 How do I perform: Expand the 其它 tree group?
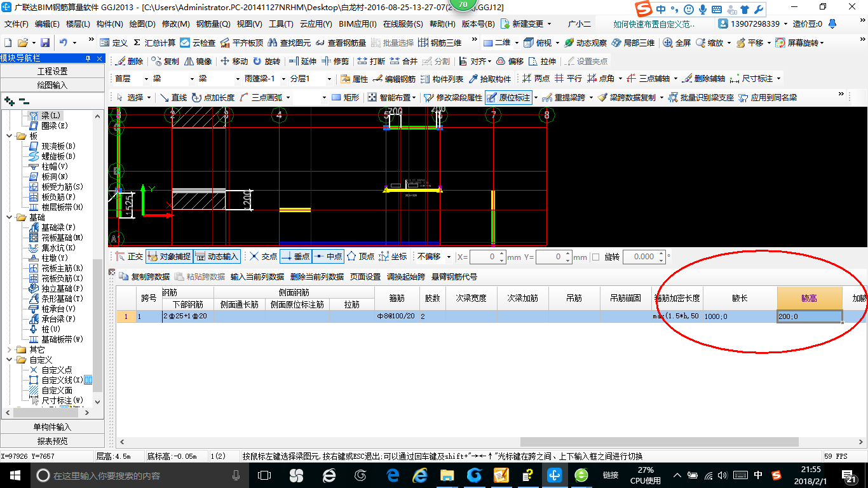(10, 349)
